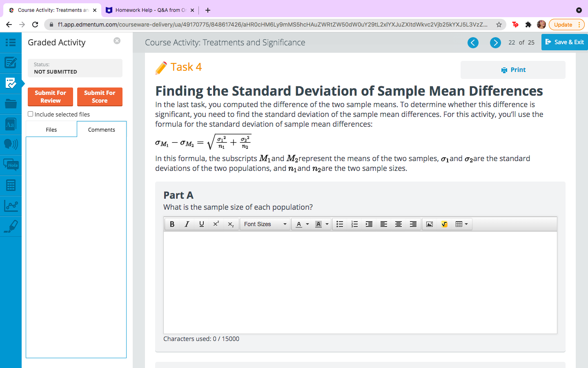
Task: Go back in browser history
Action: (9, 25)
